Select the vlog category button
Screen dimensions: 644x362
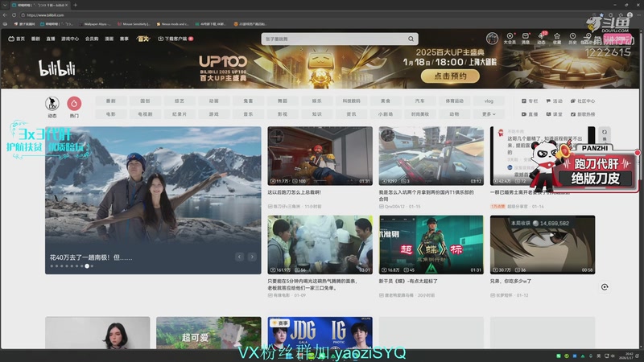[489, 101]
